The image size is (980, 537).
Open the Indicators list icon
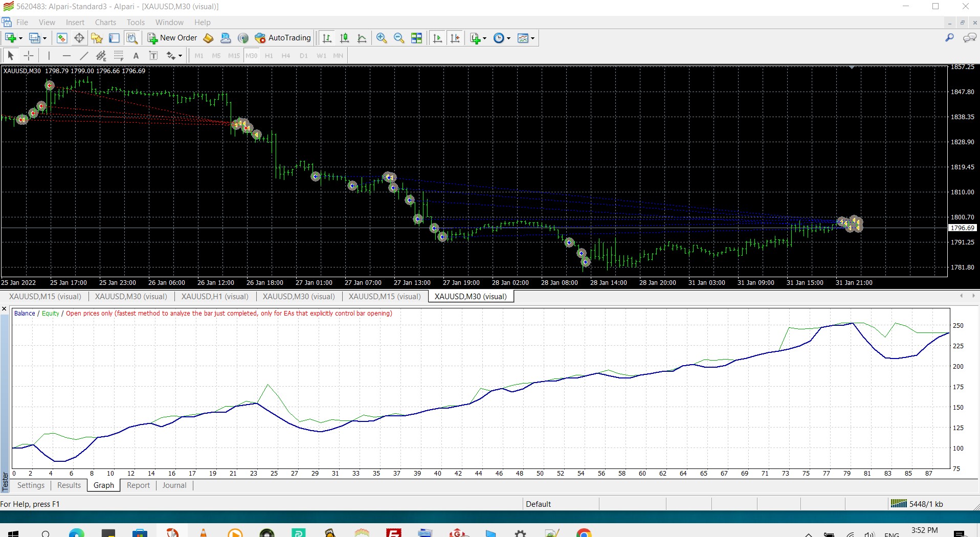pyautogui.click(x=475, y=38)
